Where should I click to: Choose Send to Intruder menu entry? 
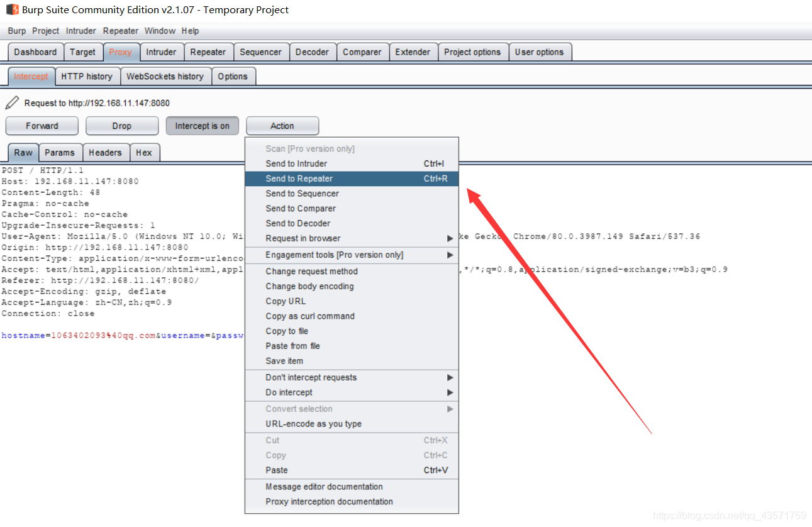pyautogui.click(x=352, y=164)
